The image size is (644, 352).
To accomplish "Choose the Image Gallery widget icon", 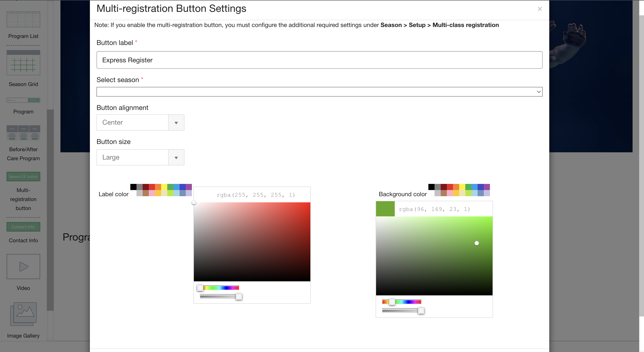I will [23, 314].
